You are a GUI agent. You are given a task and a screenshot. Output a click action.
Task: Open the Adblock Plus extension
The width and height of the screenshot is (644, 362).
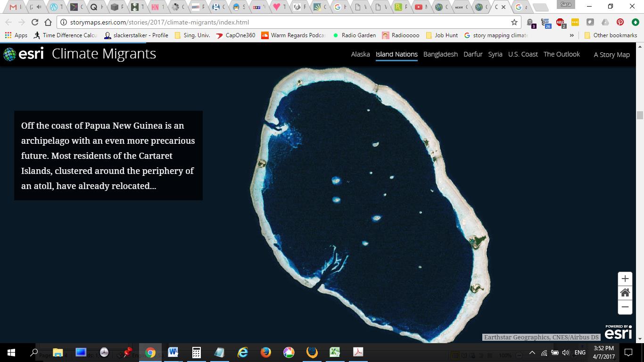coord(560,22)
